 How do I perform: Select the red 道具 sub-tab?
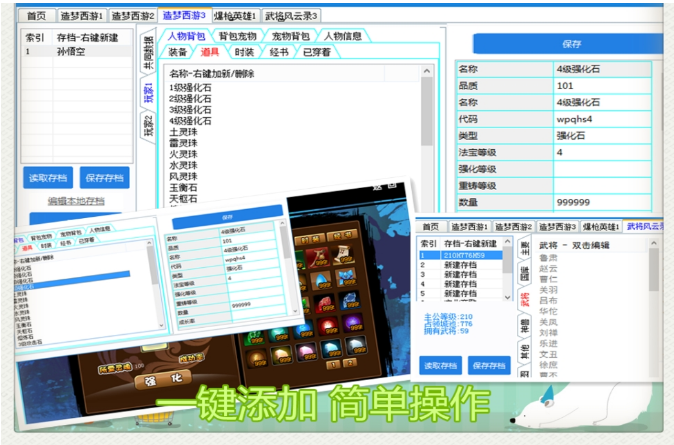(x=210, y=52)
